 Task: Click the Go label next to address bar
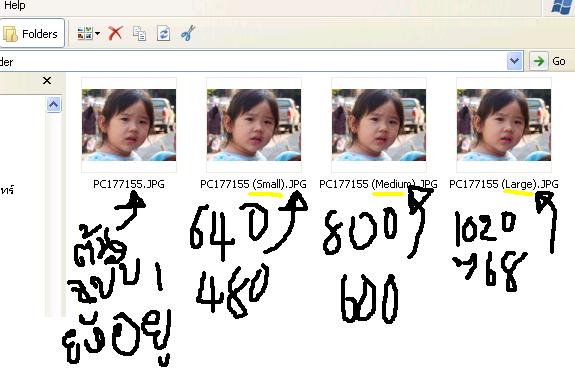(x=558, y=61)
